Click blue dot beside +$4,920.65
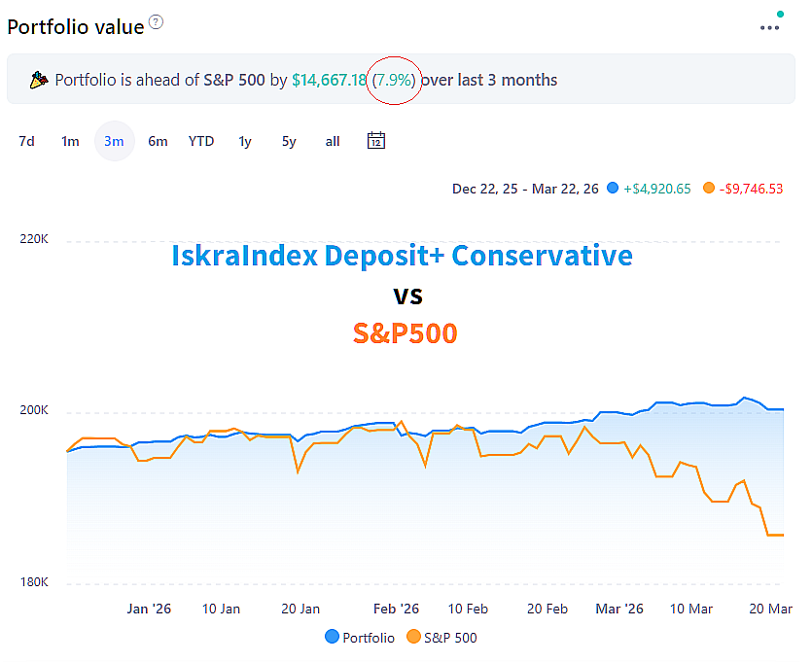812x662 pixels. [x=612, y=189]
